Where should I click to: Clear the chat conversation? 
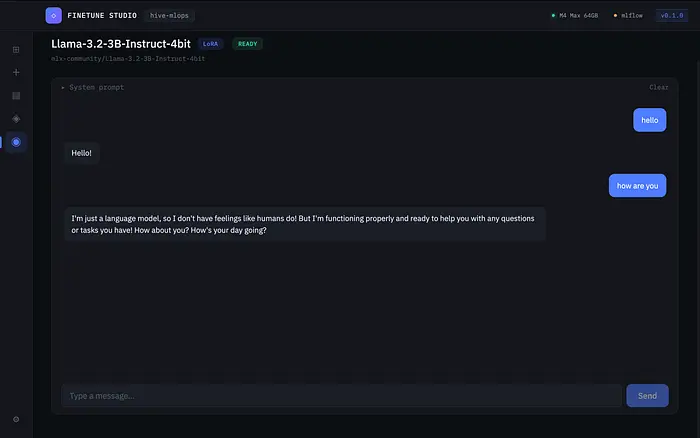658,88
